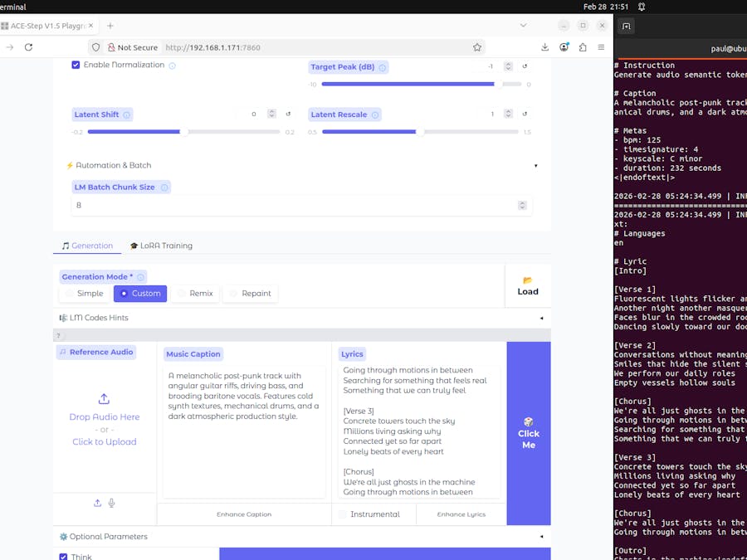Select the ACE-Step V1.5 Playground browser tab
The width and height of the screenshot is (747, 560).
coord(46,26)
